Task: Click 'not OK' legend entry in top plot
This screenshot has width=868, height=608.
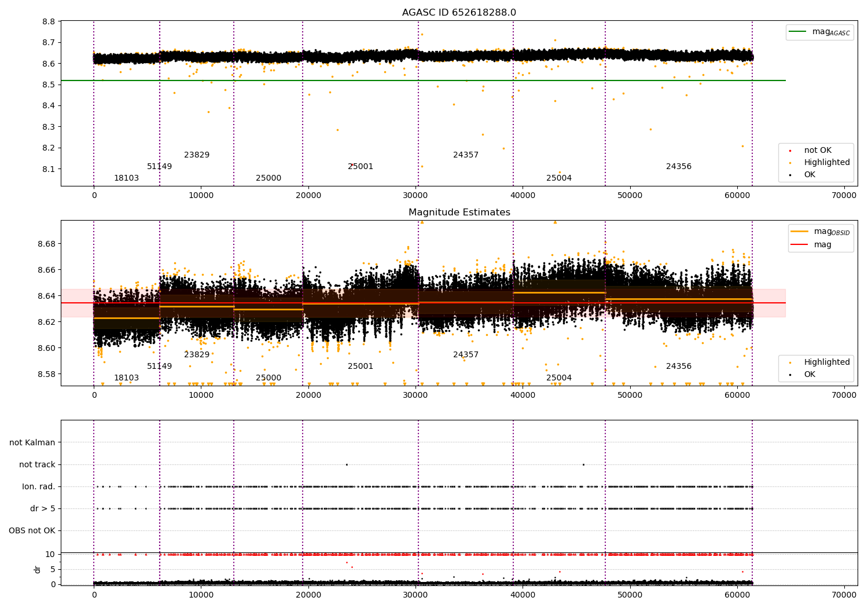Action: pyautogui.click(x=817, y=151)
